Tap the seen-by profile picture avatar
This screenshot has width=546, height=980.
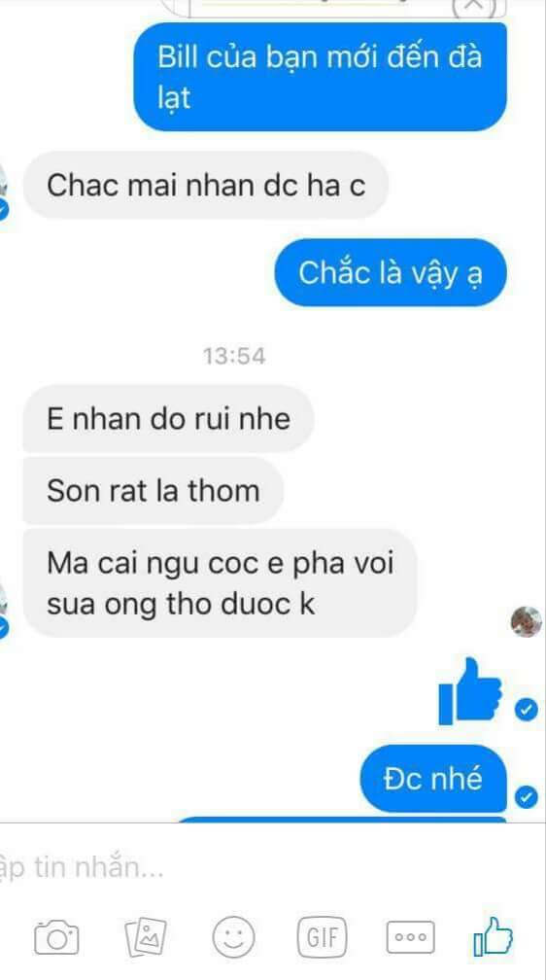[x=526, y=621]
